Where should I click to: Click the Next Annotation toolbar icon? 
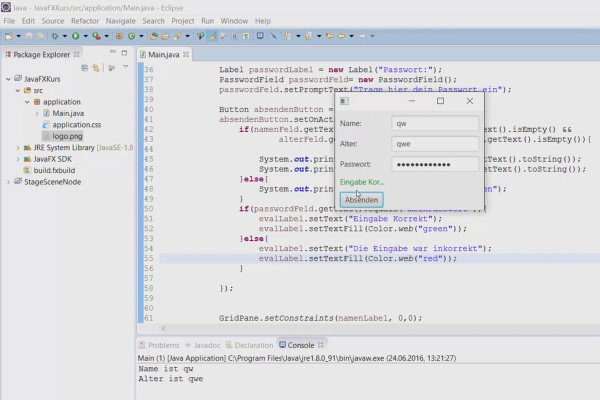point(287,36)
